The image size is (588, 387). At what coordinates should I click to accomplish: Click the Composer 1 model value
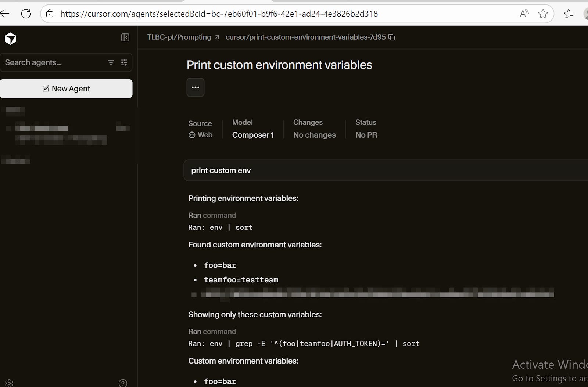pyautogui.click(x=253, y=135)
